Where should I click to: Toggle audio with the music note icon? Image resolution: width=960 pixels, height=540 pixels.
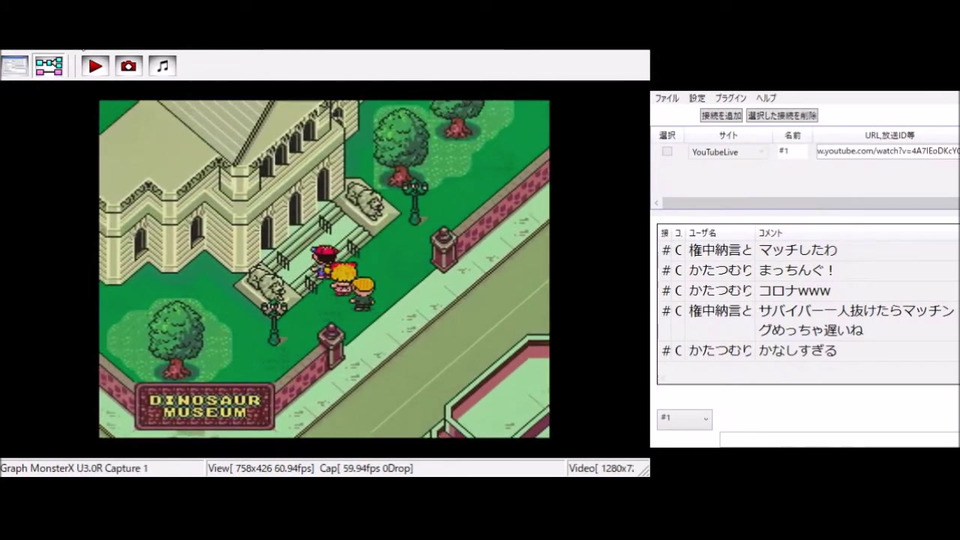click(162, 66)
